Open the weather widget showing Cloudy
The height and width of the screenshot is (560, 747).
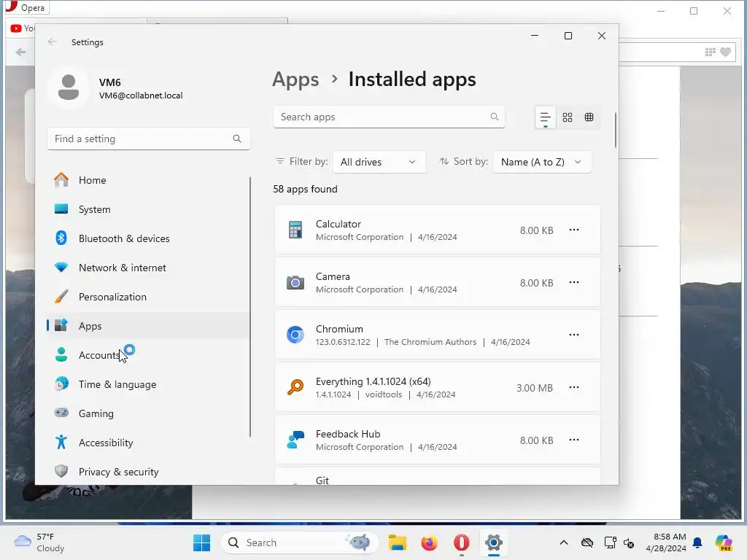39,542
